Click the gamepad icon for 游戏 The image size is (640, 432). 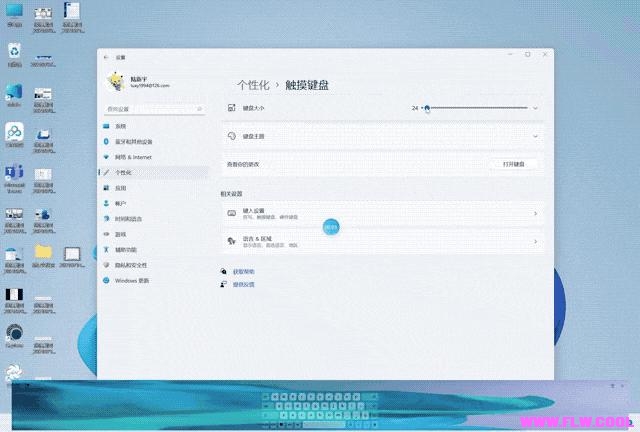107,234
